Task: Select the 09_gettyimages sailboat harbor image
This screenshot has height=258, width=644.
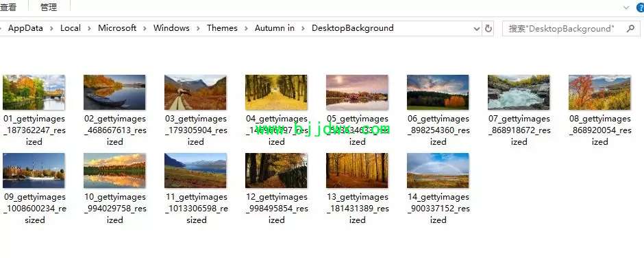Action: tap(34, 170)
